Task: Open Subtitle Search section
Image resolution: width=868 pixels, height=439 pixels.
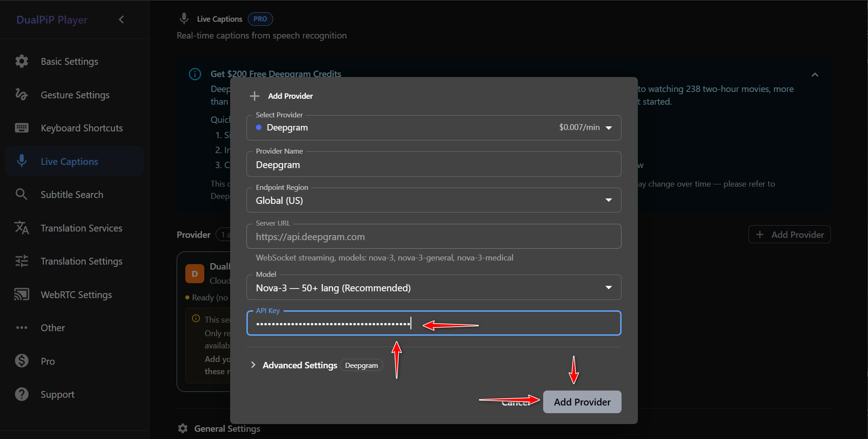Action: [x=75, y=194]
